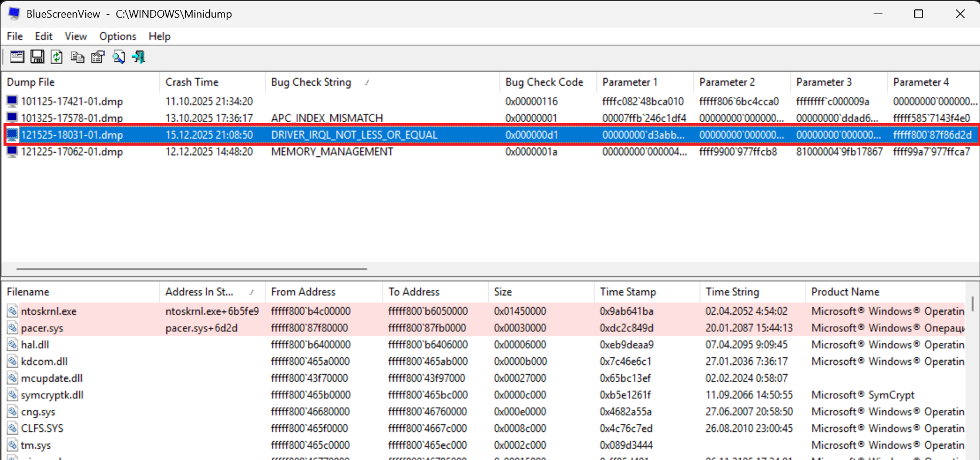Select the 101125-17421-01.dmp file name
The width and height of the screenshot is (980, 460).
point(72,101)
